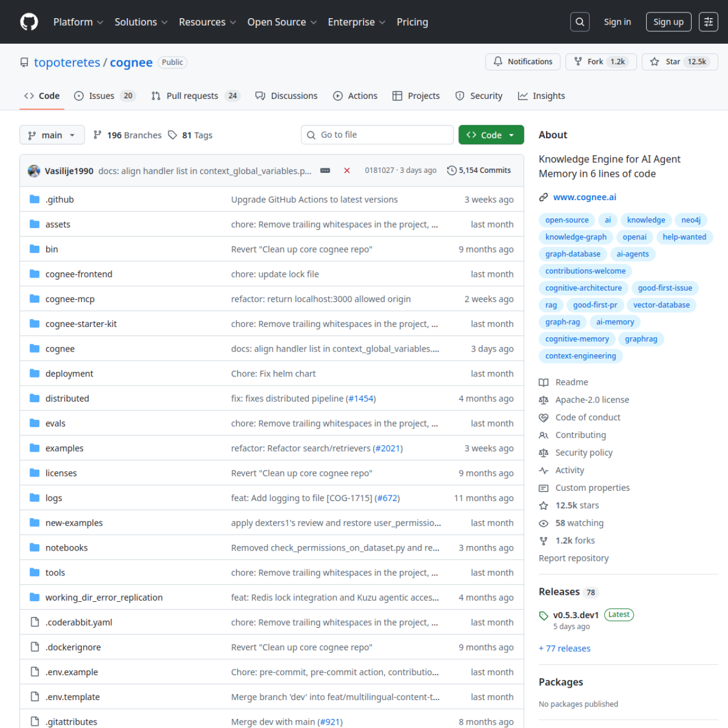Click the GitHub logo icon

point(28,22)
